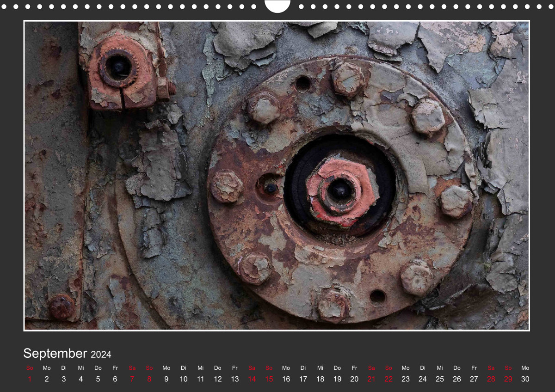Pick date 9 in the day row
Screen dimensions: 555x392
click(166, 379)
